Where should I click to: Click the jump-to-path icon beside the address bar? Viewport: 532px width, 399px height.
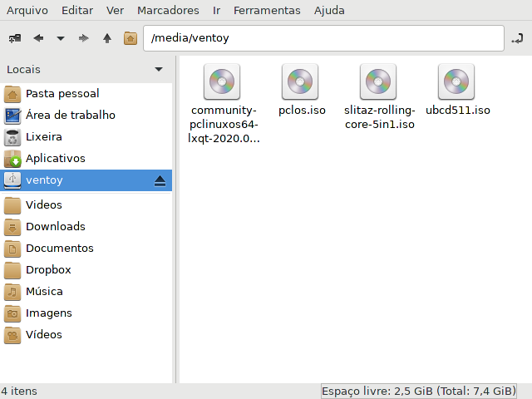pyautogui.click(x=517, y=38)
